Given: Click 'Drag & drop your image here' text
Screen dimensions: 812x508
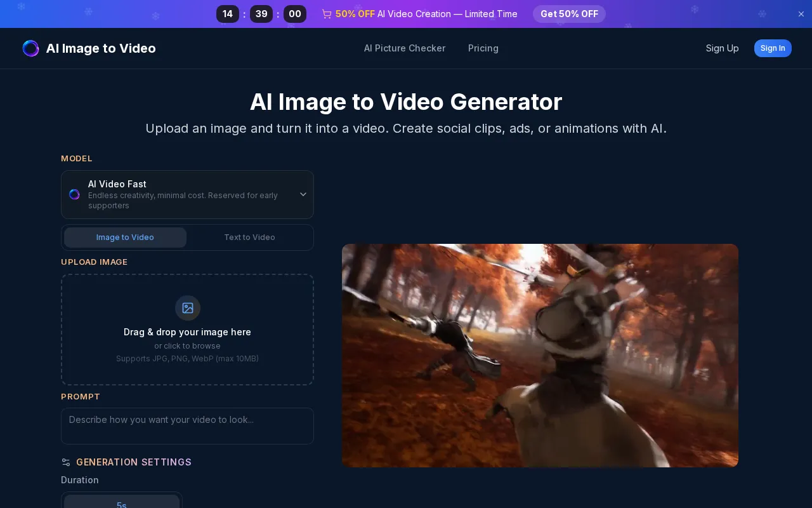Looking at the screenshot, I should (187, 332).
